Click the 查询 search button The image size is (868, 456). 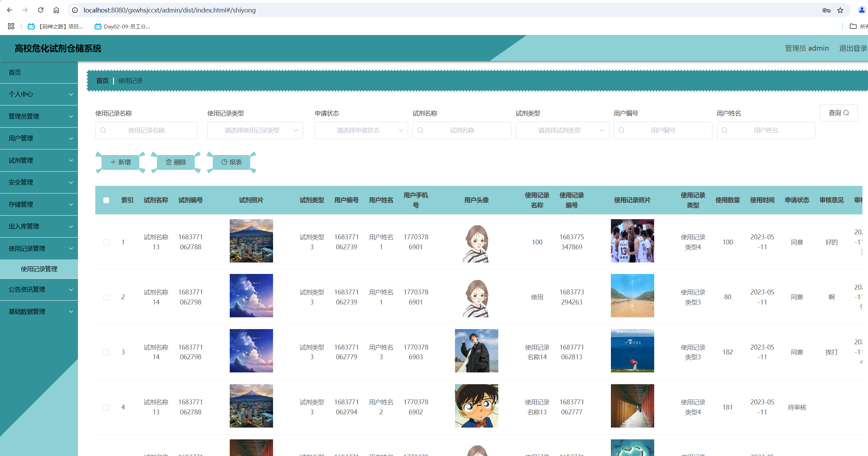(x=839, y=113)
